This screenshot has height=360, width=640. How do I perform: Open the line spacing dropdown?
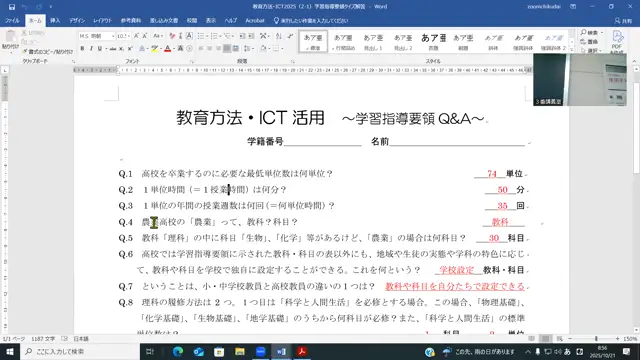(248, 49)
